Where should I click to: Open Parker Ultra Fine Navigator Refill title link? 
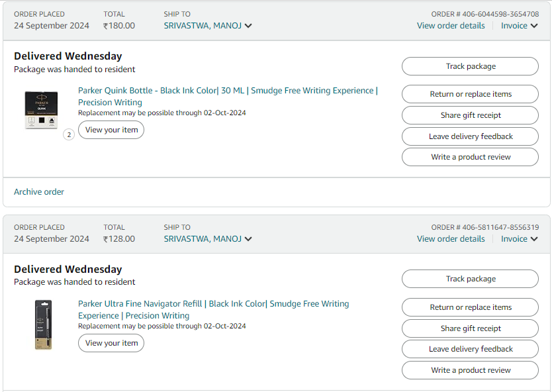(x=213, y=310)
